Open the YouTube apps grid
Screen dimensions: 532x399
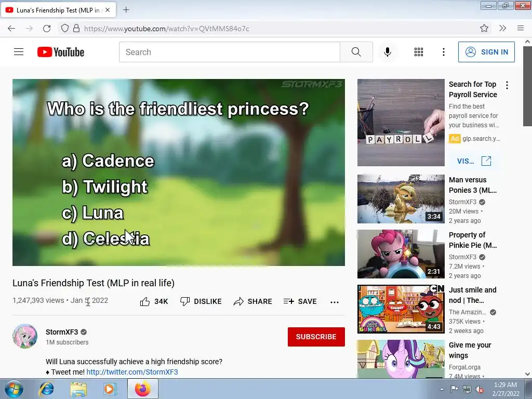click(x=419, y=52)
